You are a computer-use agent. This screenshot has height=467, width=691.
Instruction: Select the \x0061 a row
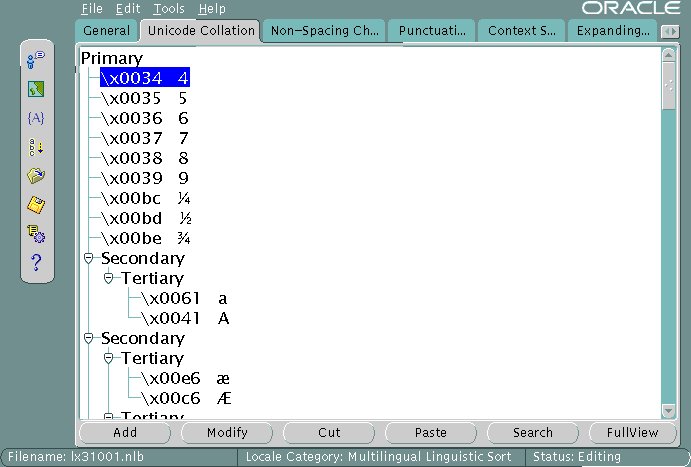[184, 298]
